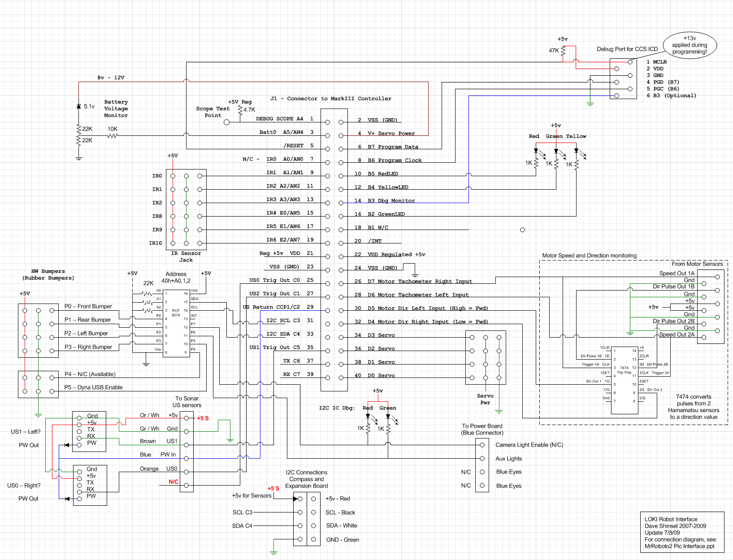This screenshot has height=560, width=733.
Task: Select the LOKI Robot Interface title box
Action: [x=681, y=532]
